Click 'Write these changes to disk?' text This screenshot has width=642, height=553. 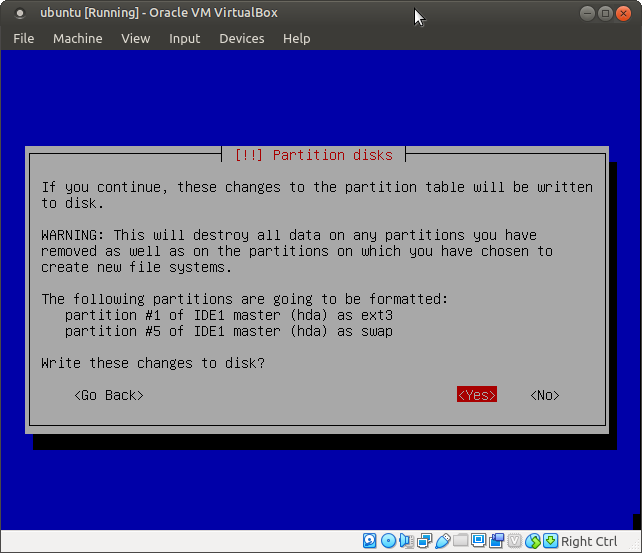coord(153,363)
